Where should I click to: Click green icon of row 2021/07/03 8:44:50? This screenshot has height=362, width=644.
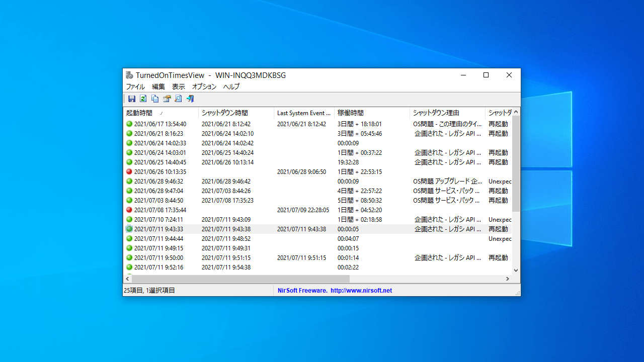[129, 200]
